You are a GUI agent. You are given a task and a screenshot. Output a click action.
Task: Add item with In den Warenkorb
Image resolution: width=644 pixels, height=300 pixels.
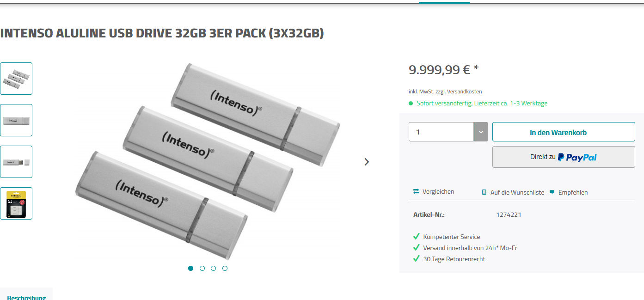pos(564,132)
